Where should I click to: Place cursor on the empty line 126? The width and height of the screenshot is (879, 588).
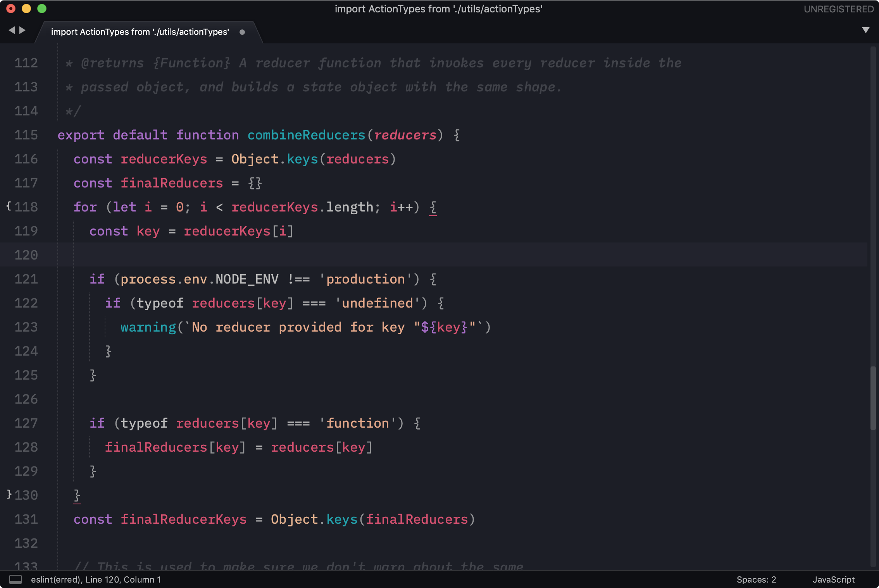[233, 399]
